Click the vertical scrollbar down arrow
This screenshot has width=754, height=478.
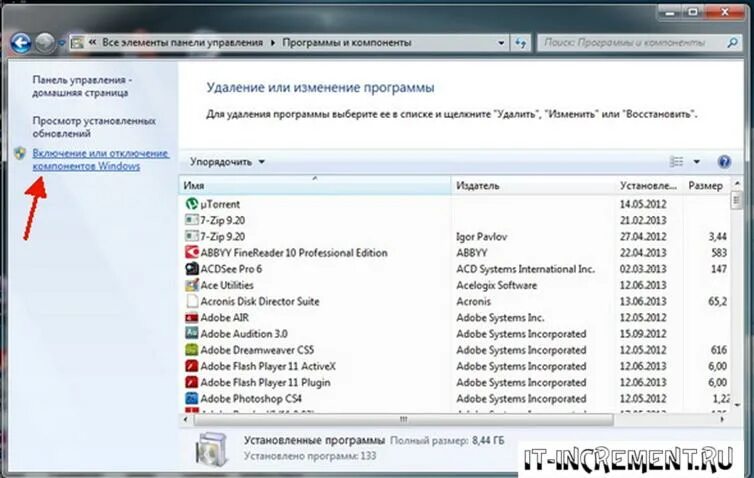tap(736, 406)
